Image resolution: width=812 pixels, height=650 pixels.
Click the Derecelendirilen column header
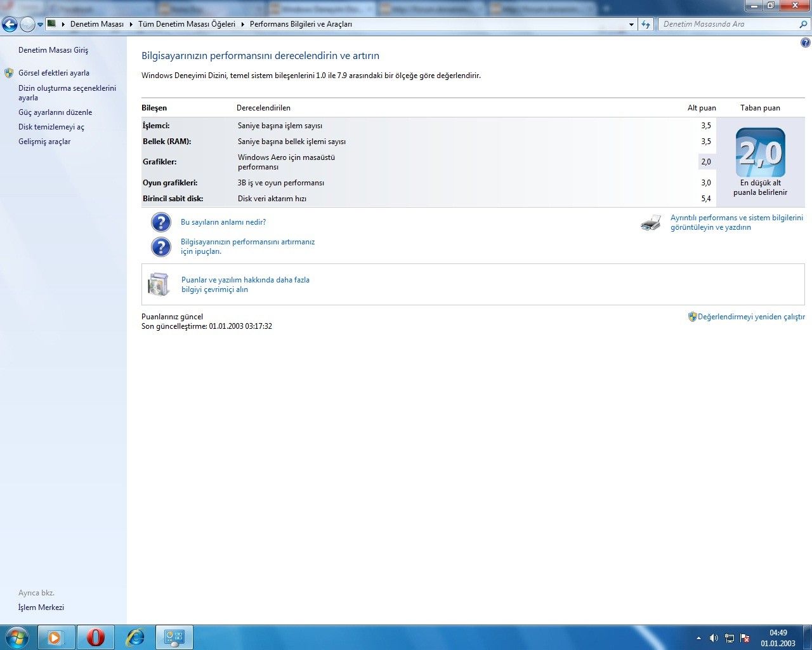(x=263, y=108)
